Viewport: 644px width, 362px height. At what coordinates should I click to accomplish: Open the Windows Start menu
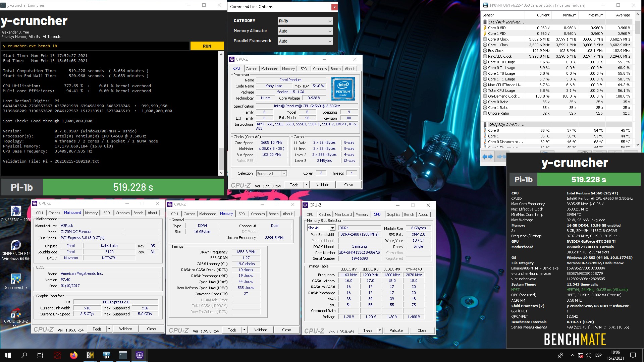(8, 355)
